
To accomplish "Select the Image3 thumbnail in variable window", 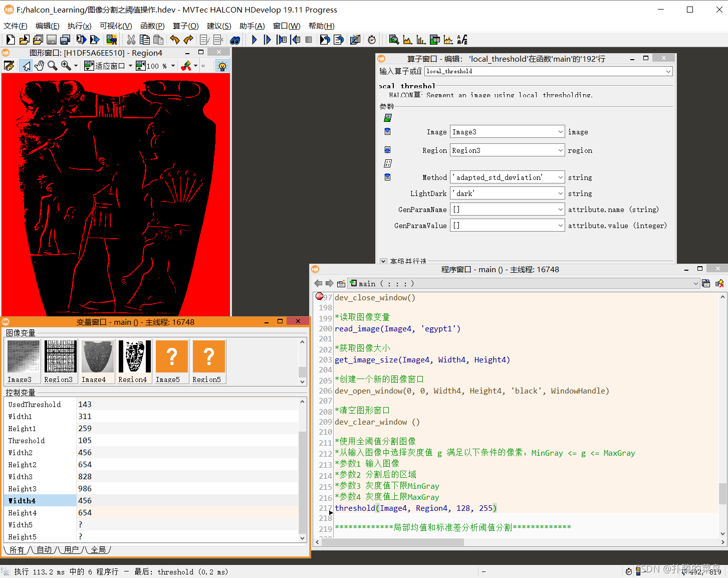I will (x=23, y=361).
